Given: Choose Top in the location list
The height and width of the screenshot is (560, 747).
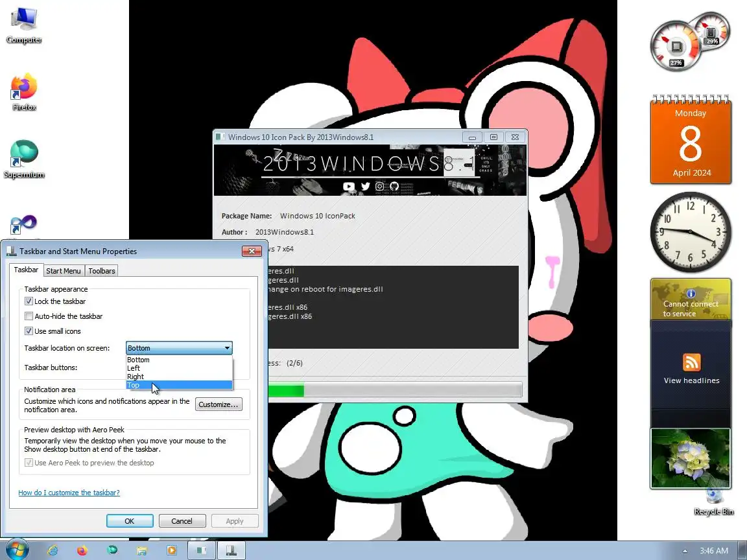Looking at the screenshot, I should (179, 385).
